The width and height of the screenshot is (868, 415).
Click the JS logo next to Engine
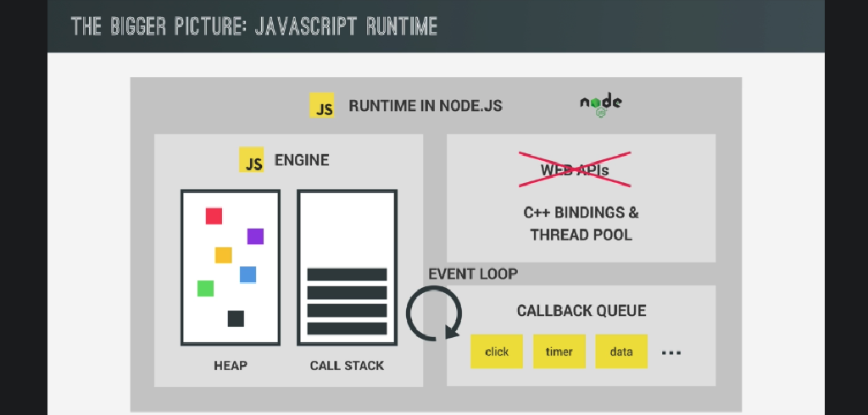tap(251, 159)
